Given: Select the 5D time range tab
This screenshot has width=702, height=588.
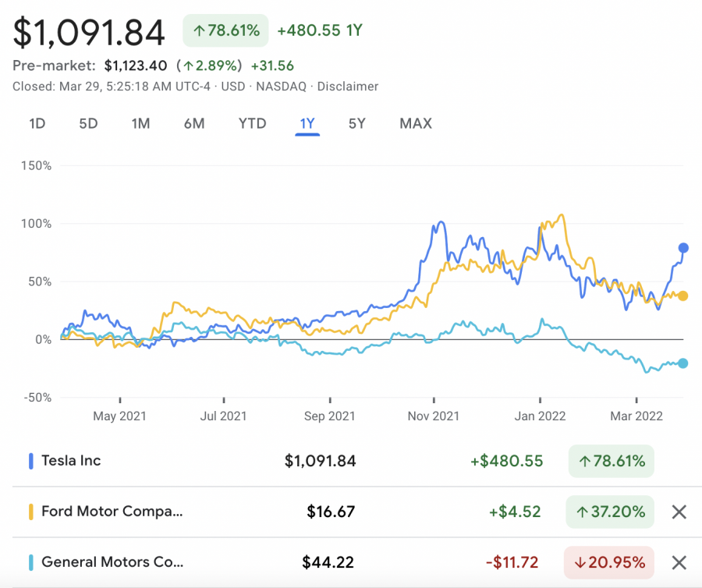Looking at the screenshot, I should tap(88, 123).
